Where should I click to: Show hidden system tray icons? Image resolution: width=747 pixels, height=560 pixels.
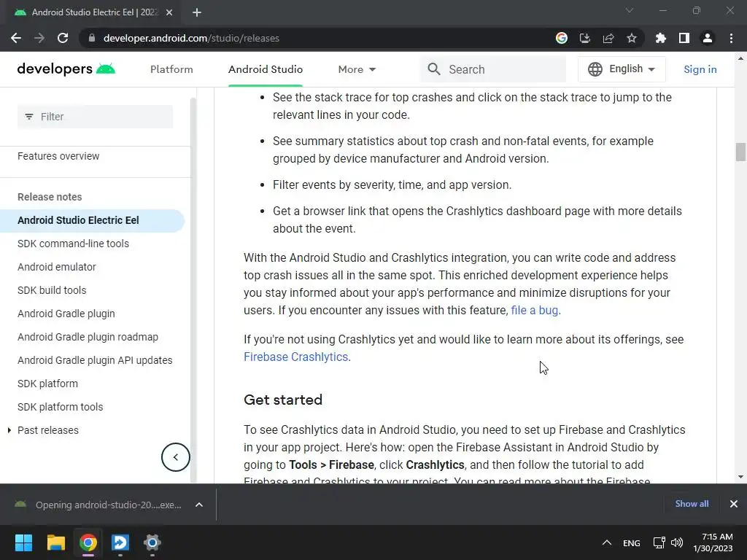606,542
